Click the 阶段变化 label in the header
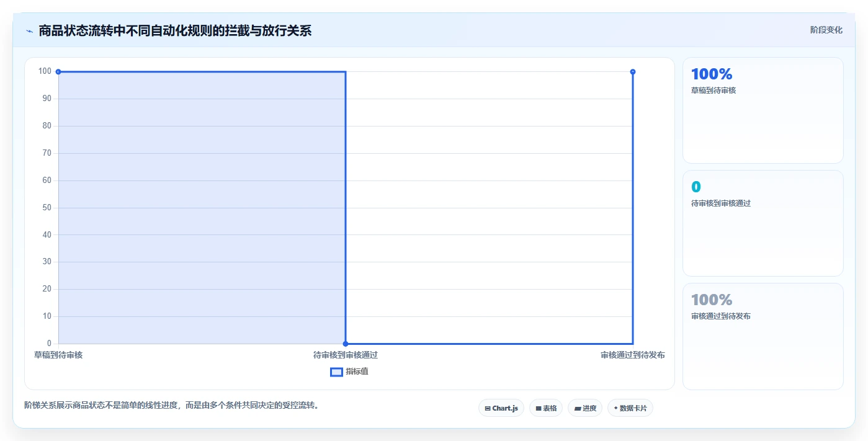 [826, 30]
